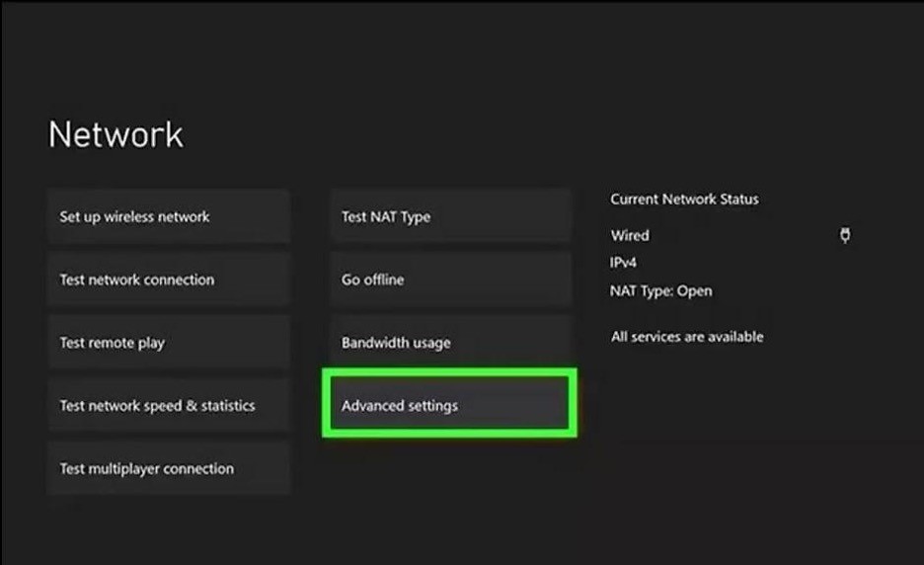Image resolution: width=924 pixels, height=565 pixels.
Task: Click the NAT Type: Open status line
Action: 660,291
